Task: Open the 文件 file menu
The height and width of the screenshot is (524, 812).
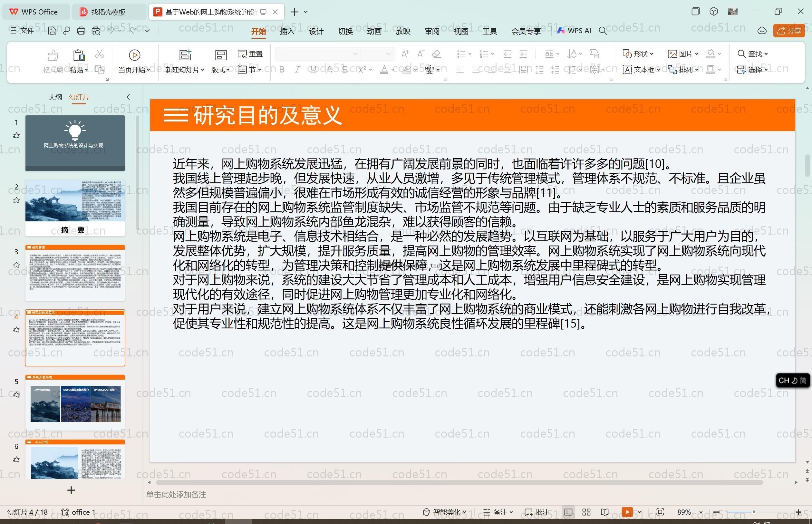Action: point(23,31)
